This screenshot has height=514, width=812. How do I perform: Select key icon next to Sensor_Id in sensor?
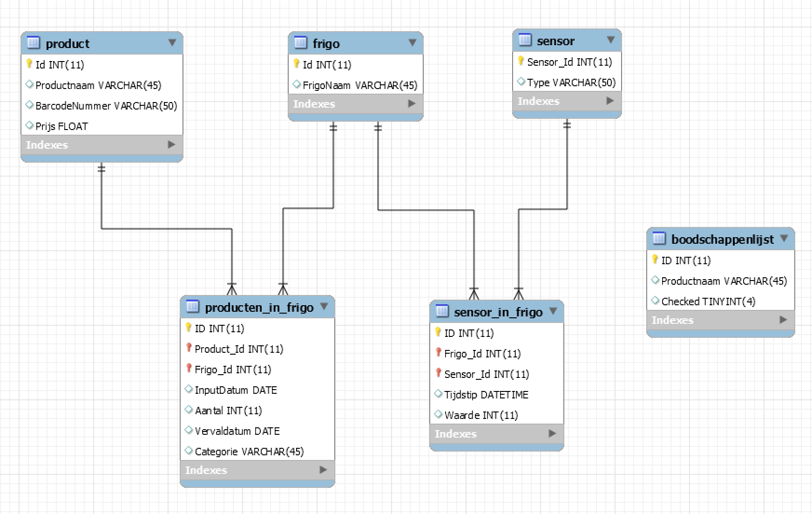(x=521, y=61)
